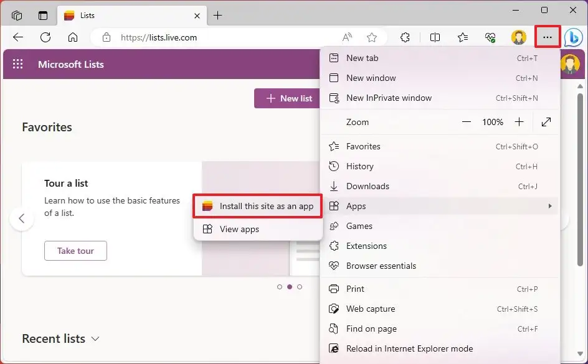Add this page to favorites with the star
Viewport: 588px width, 364px height.
[372, 37]
